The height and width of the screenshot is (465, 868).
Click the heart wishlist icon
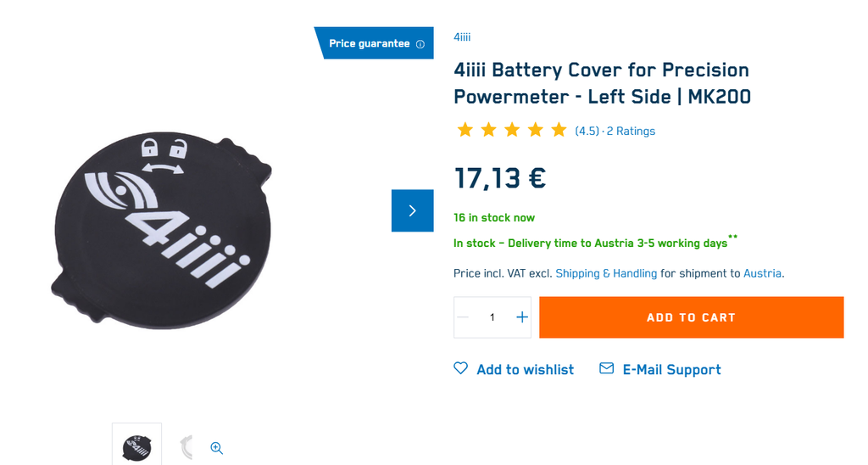pos(460,368)
